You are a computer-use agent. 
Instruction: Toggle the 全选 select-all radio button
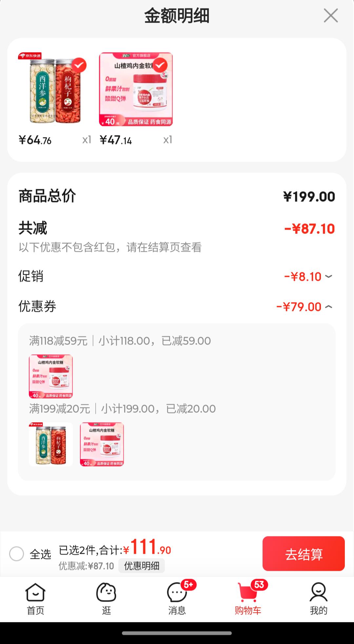[16, 554]
